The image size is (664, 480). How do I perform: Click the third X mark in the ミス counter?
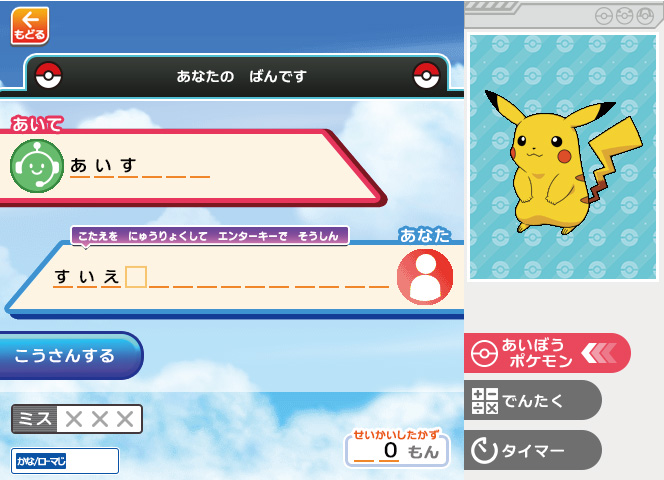(125, 419)
